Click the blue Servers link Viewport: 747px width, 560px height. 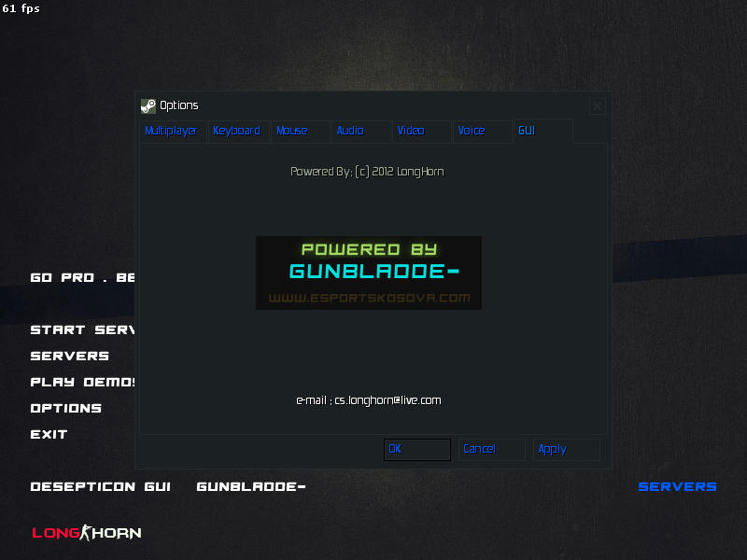point(678,486)
